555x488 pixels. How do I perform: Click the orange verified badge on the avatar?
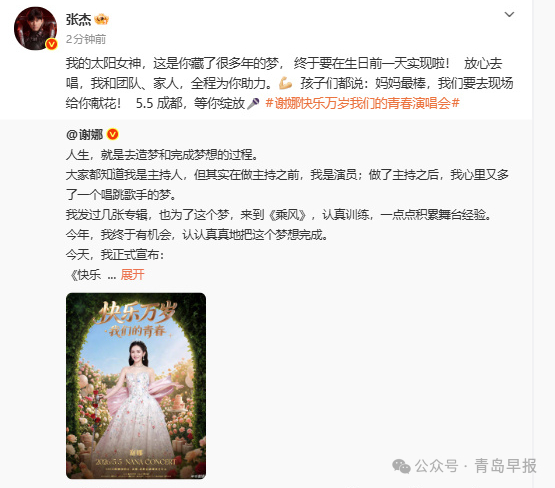(x=52, y=44)
